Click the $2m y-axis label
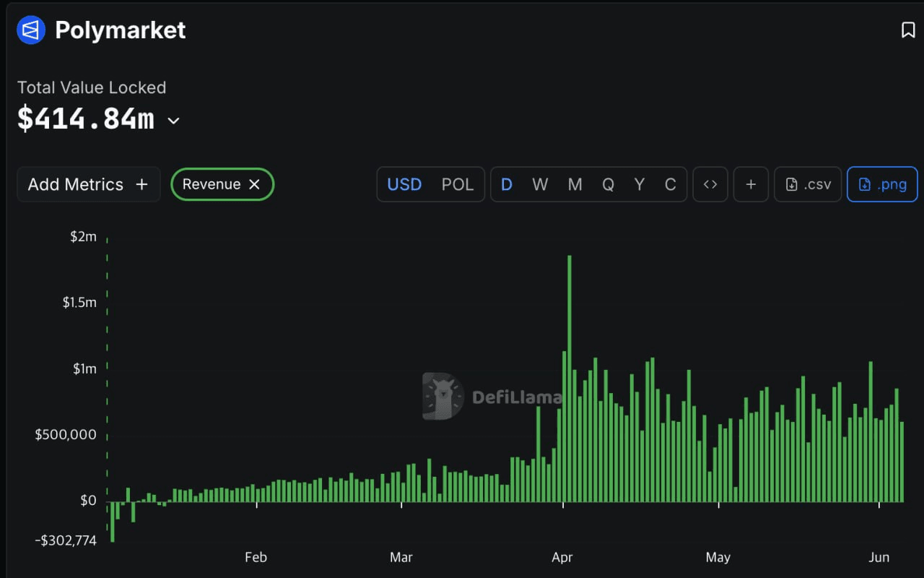924x578 pixels. click(82, 236)
